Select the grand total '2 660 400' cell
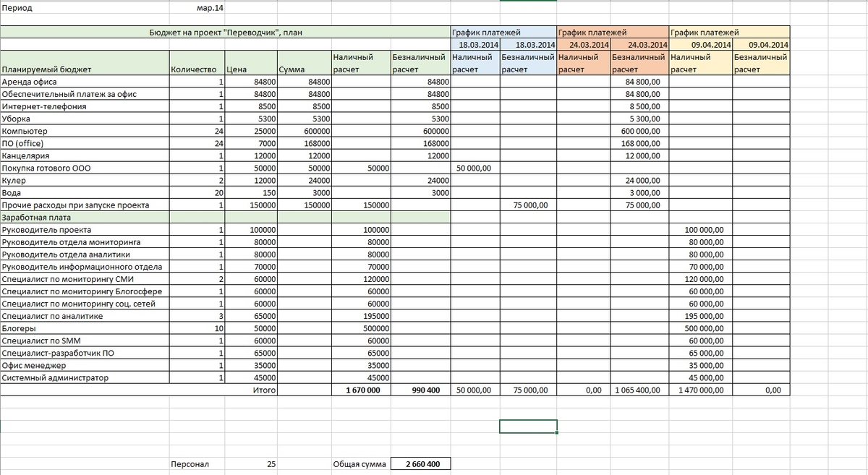 coord(420,464)
